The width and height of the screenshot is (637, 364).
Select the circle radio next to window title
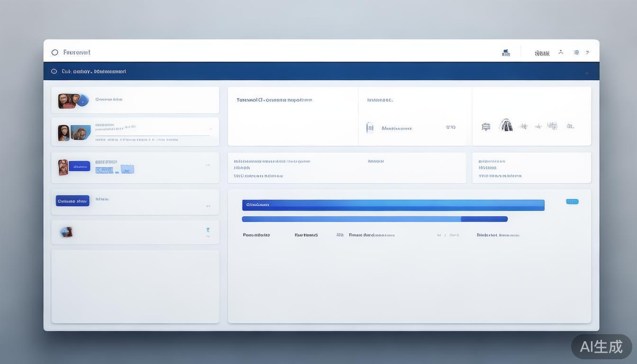tap(55, 53)
